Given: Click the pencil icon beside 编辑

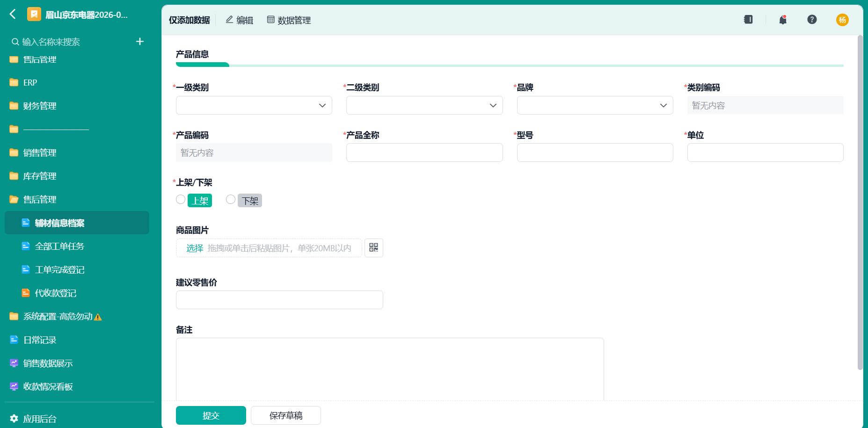Looking at the screenshot, I should click(229, 20).
